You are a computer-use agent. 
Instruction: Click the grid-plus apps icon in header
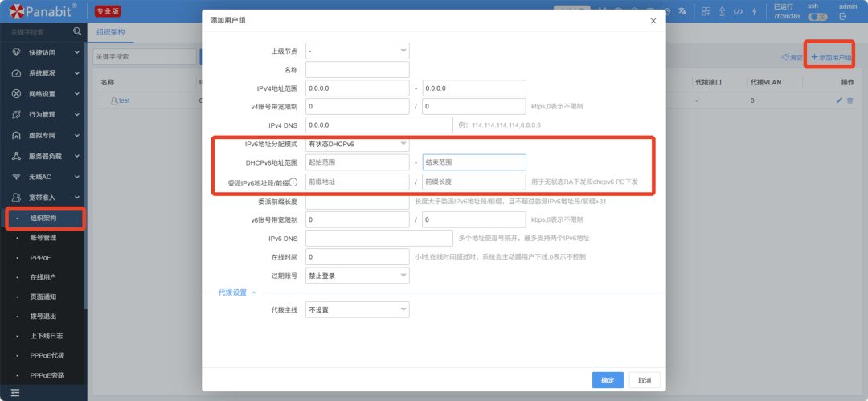pos(706,11)
